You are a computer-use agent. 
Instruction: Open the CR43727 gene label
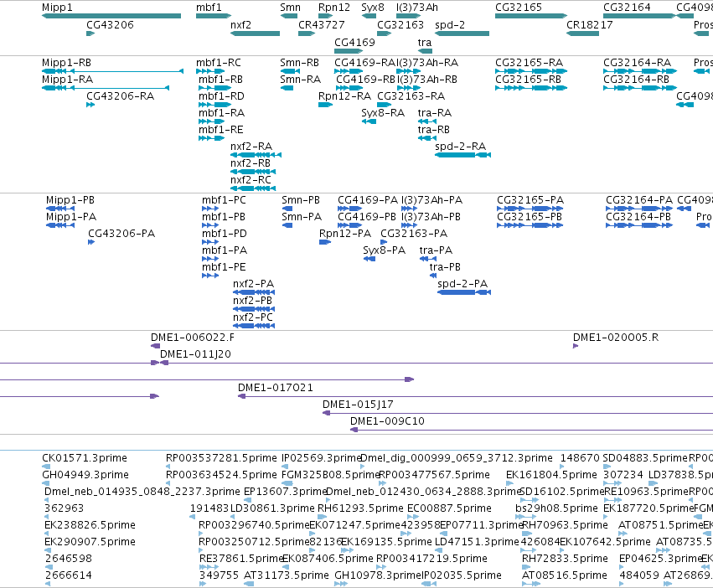point(322,24)
